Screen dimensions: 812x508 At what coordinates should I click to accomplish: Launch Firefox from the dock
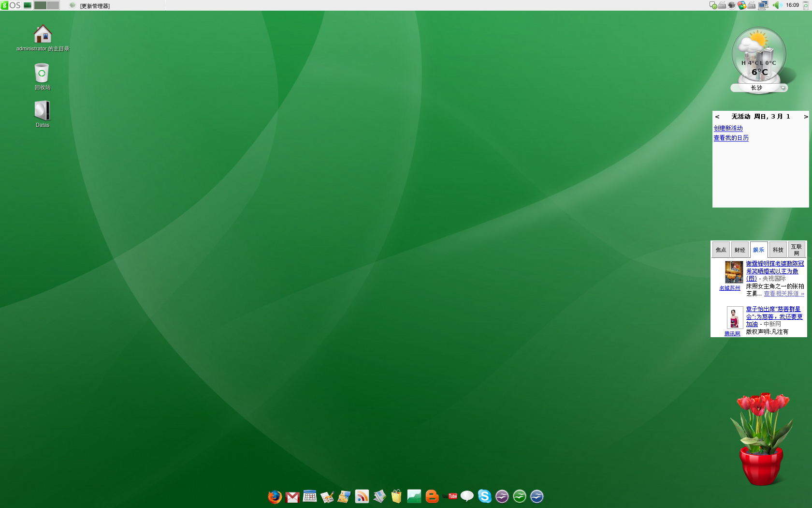coord(275,496)
